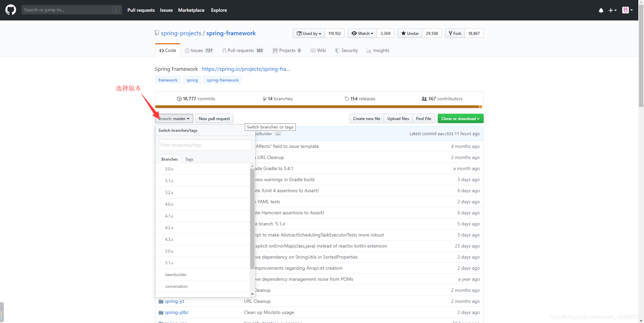The image size is (644, 323).
Task: Focus the Search or jump to field
Action: [71, 10]
